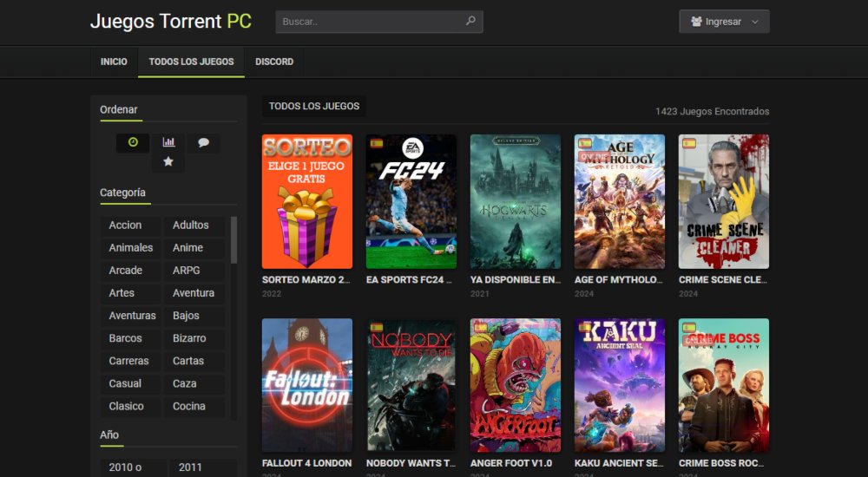Image resolution: width=868 pixels, height=477 pixels.
Task: Open the AGE OF MYTHOLO title link
Action: pos(618,280)
